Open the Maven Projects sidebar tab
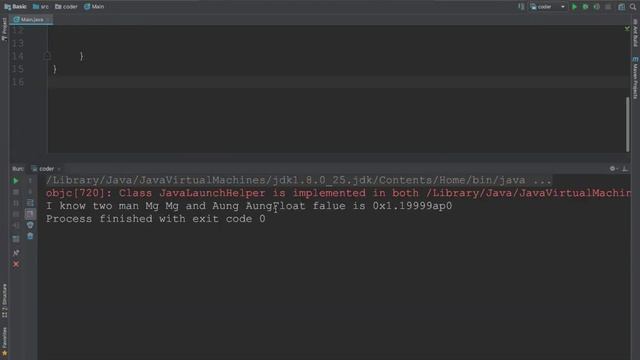640x360 pixels. click(636, 78)
